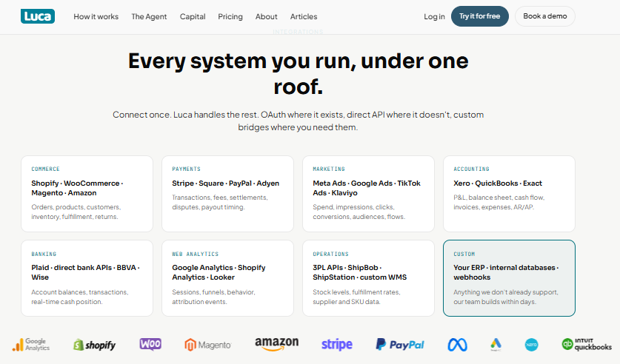Screen dimensions: 620x364
Task: Open the Accounting integrations card
Action: [510, 194]
